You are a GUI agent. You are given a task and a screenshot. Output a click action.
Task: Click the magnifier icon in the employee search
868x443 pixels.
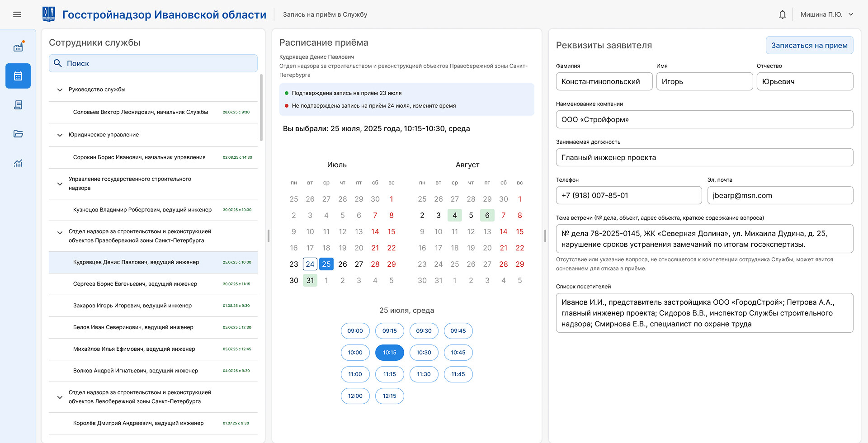click(x=58, y=63)
